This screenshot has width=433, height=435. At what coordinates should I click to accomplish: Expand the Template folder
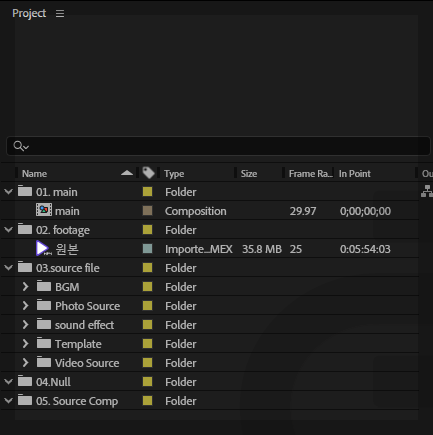tap(26, 344)
